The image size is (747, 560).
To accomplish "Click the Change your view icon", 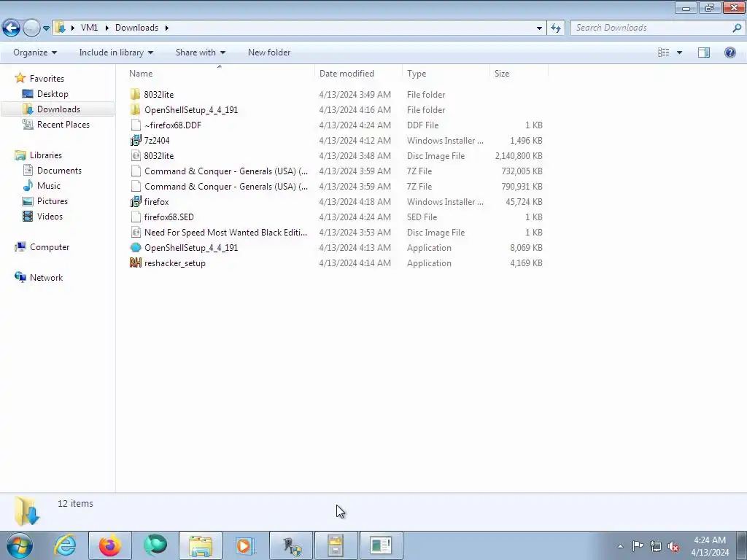I will pos(663,52).
